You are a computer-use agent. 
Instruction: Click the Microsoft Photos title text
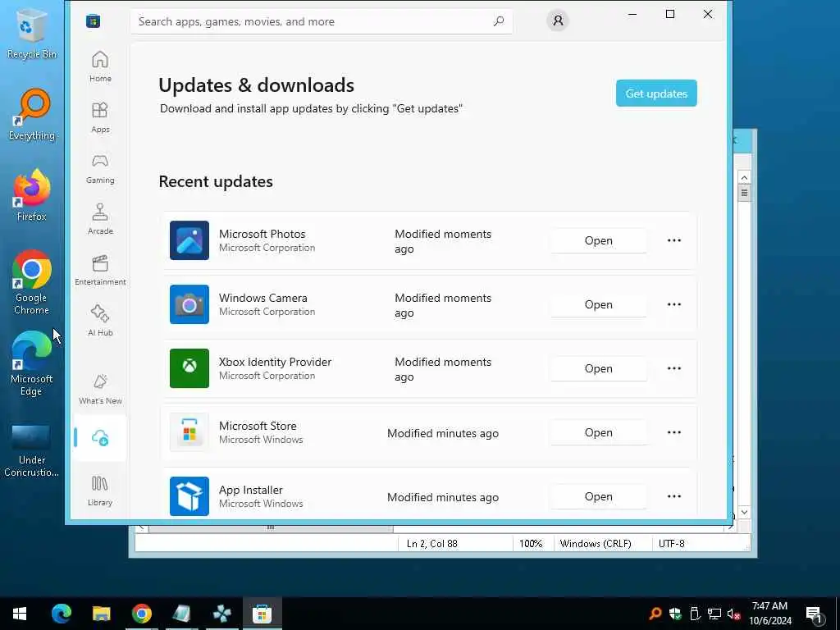coord(262,234)
